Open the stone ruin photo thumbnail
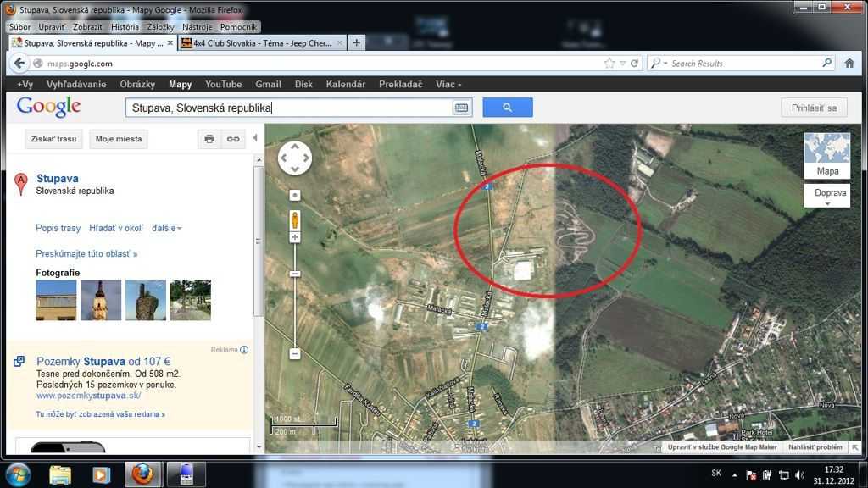868x488 pixels. point(146,300)
